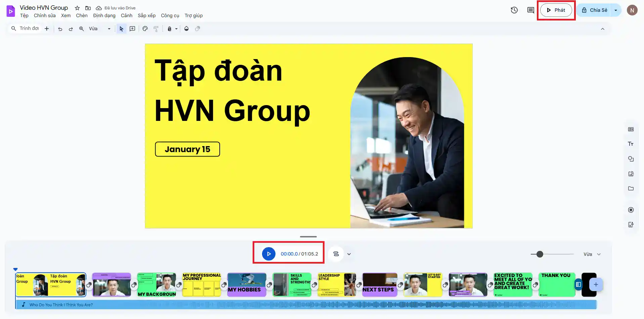This screenshot has height=319, width=644.
Task: Click the add comment toolbar icon
Action: 132,29
